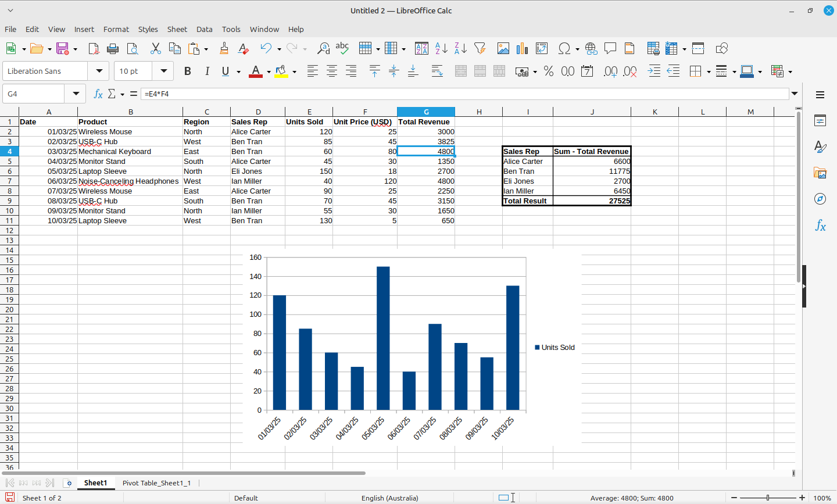
Task: Click the Print icon
Action: coord(113,48)
